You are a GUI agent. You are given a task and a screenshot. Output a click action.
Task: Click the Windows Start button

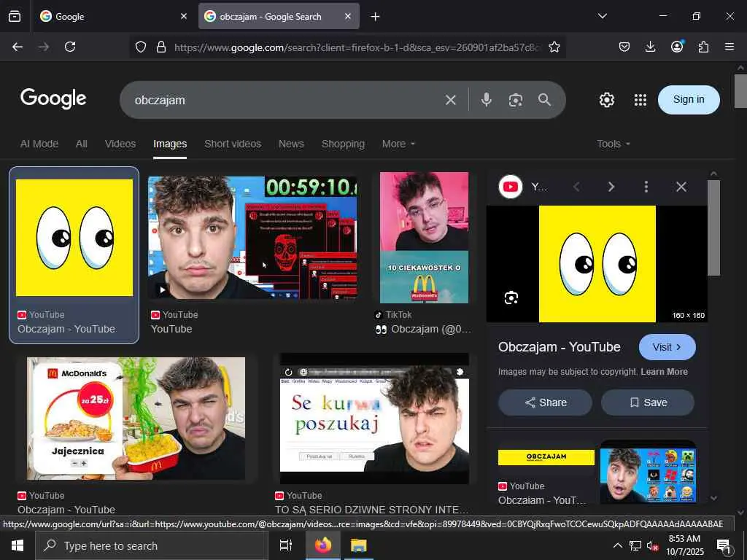click(x=18, y=545)
